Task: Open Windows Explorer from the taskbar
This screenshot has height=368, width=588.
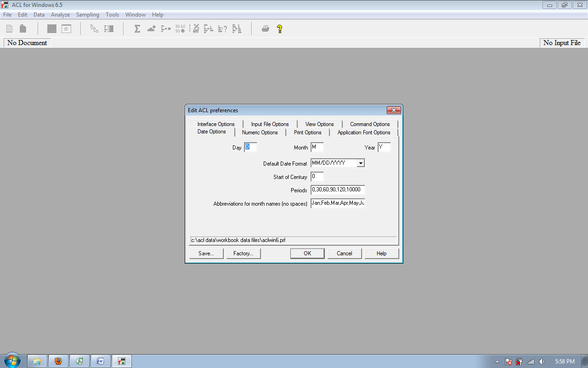Action: tap(37, 361)
